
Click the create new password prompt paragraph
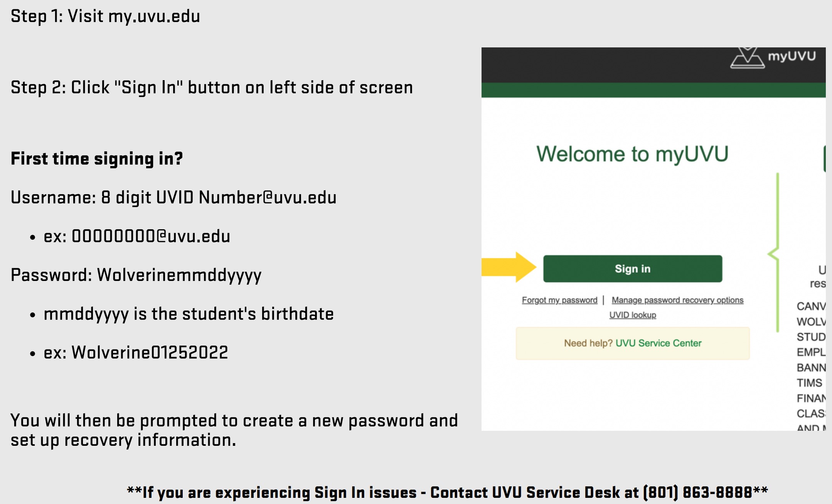click(x=234, y=430)
